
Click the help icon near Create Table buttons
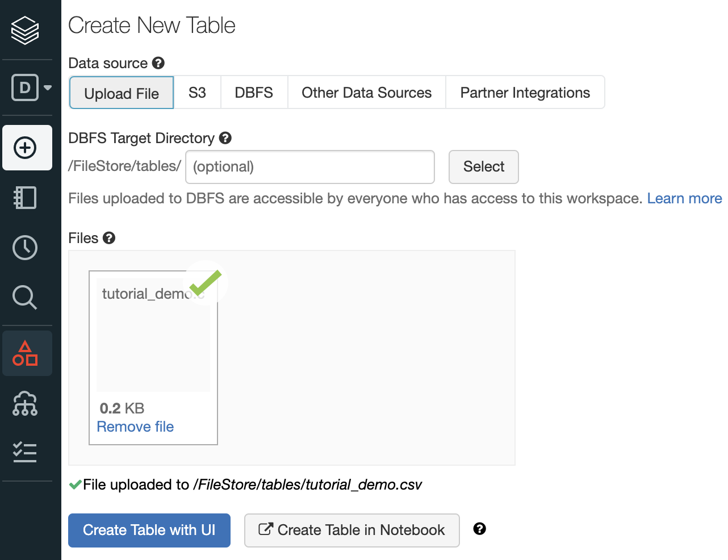tap(480, 529)
